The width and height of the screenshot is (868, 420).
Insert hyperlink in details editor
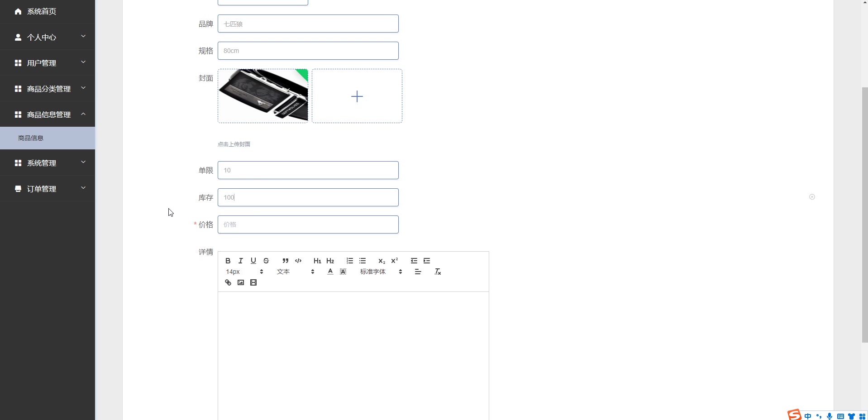(x=228, y=282)
